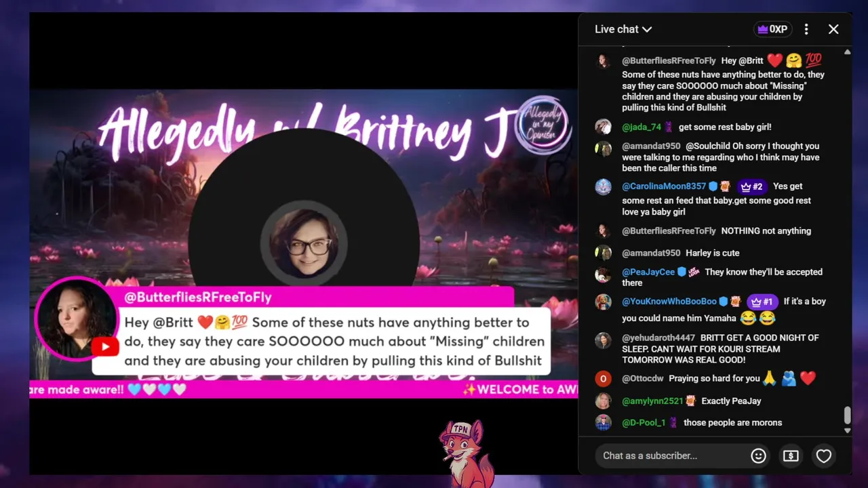Open @YouKnowWhoBooBoo profile avatar

point(603,302)
